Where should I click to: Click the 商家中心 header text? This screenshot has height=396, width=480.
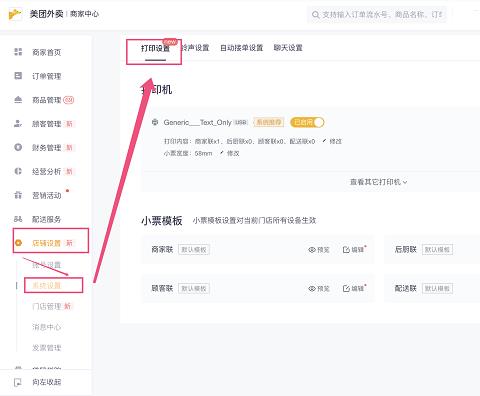(x=85, y=14)
